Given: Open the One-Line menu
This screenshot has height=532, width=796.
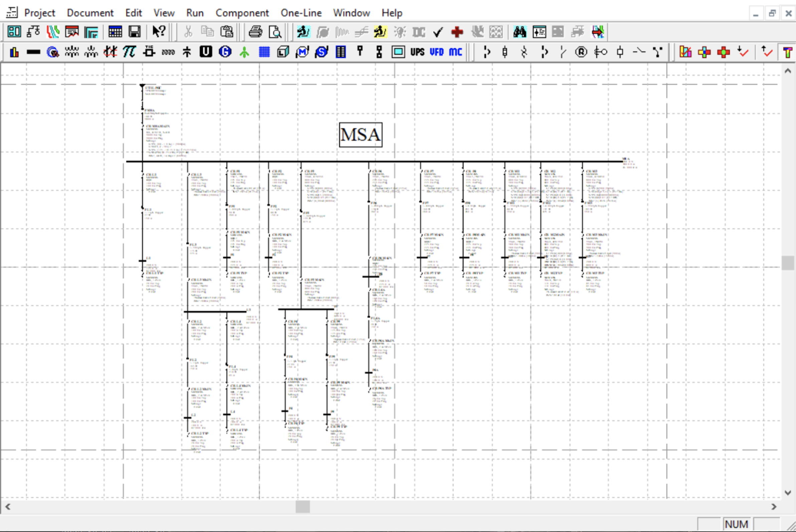Looking at the screenshot, I should pyautogui.click(x=301, y=13).
